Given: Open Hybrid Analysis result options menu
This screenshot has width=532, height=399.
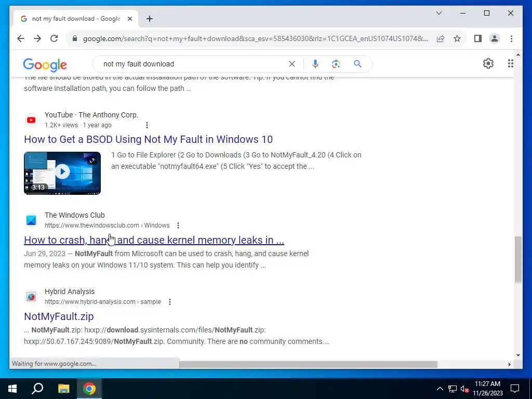Looking at the screenshot, I should coord(170,302).
